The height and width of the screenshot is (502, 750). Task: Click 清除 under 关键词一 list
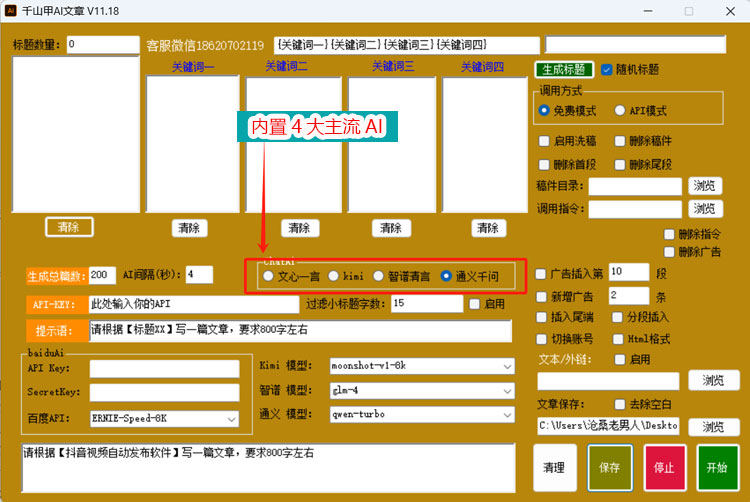(x=189, y=228)
